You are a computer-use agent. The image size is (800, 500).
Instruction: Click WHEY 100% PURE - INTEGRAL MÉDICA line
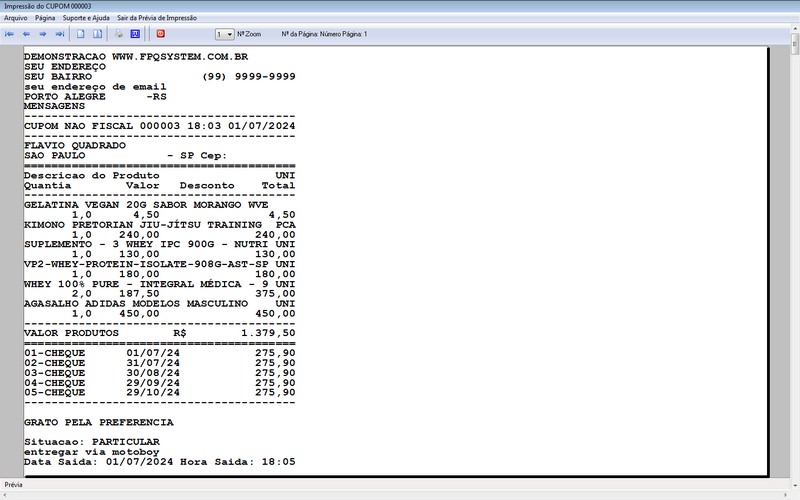click(x=159, y=284)
